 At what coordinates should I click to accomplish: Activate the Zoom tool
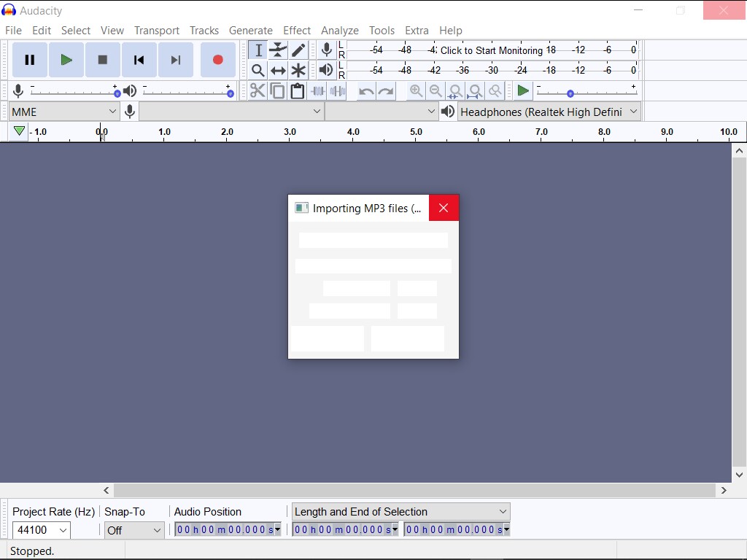(258, 70)
